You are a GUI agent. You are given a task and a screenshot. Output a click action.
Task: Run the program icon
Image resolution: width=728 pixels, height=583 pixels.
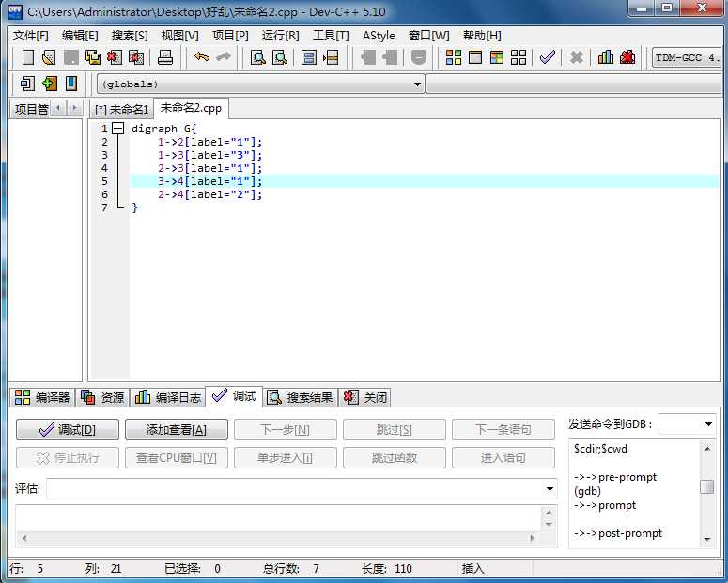tap(475, 57)
